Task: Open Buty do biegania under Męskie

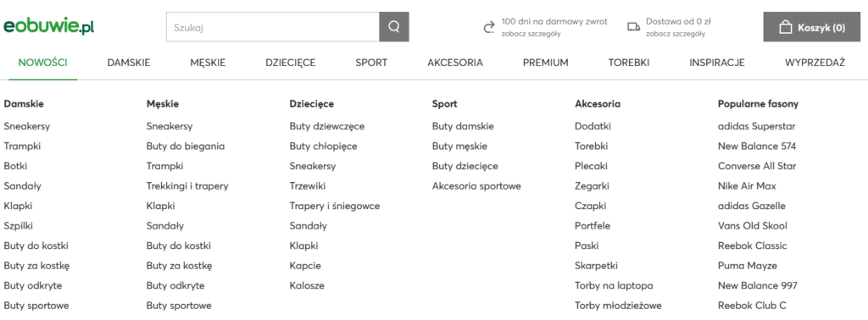Action: (186, 146)
